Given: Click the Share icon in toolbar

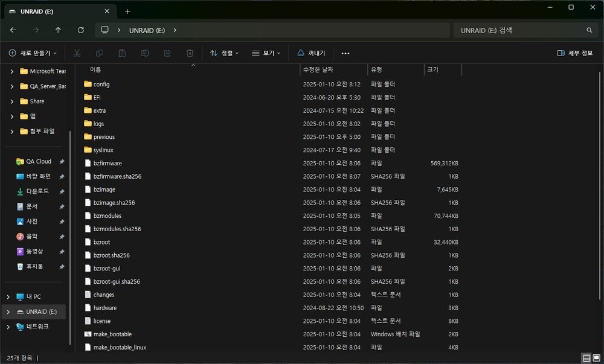Looking at the screenshot, I should click(167, 53).
